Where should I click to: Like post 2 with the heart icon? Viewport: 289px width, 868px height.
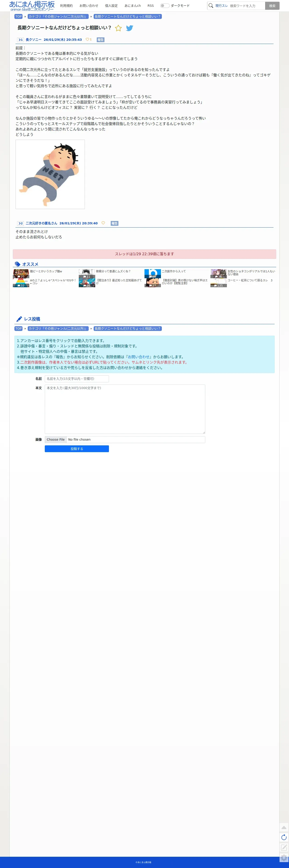tap(103, 223)
